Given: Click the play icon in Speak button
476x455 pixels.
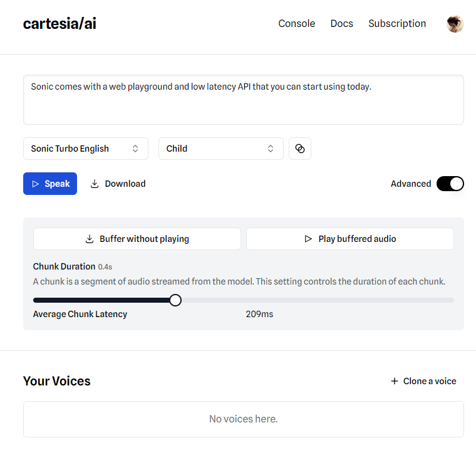Looking at the screenshot, I should pos(36,184).
